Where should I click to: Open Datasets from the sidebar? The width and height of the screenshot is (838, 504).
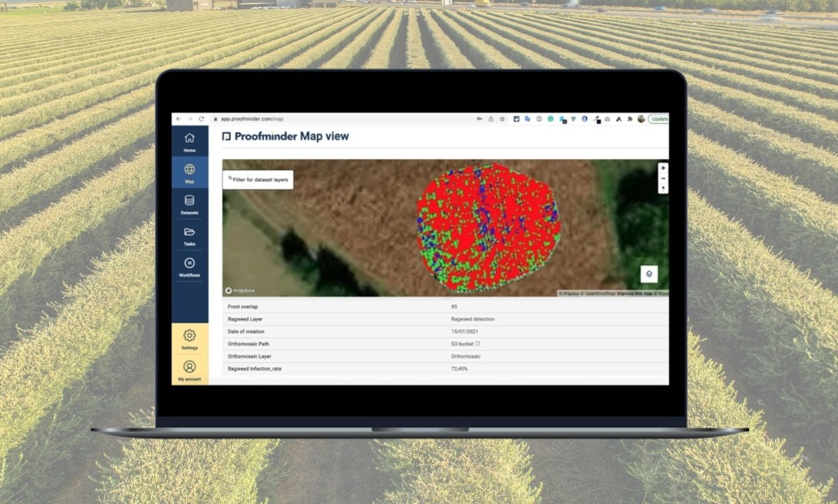pos(189,204)
